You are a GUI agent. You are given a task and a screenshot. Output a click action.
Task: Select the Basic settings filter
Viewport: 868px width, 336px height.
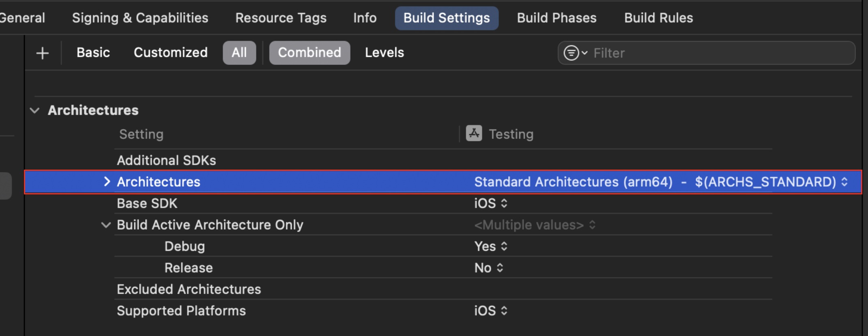click(93, 52)
